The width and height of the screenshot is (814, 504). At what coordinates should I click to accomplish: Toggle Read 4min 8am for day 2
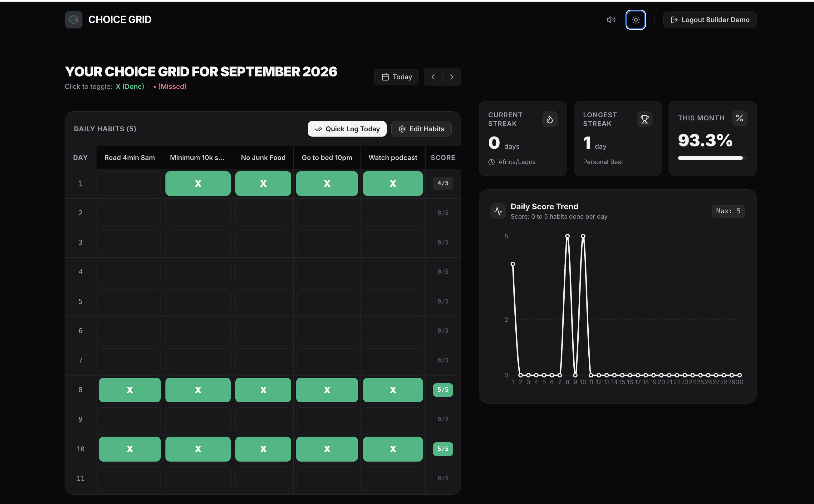point(130,213)
